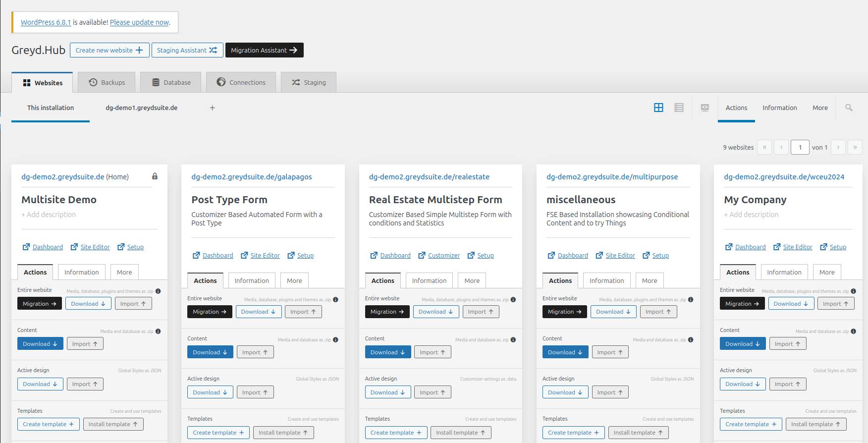
Task: Go to previous page of websites
Action: (x=781, y=147)
